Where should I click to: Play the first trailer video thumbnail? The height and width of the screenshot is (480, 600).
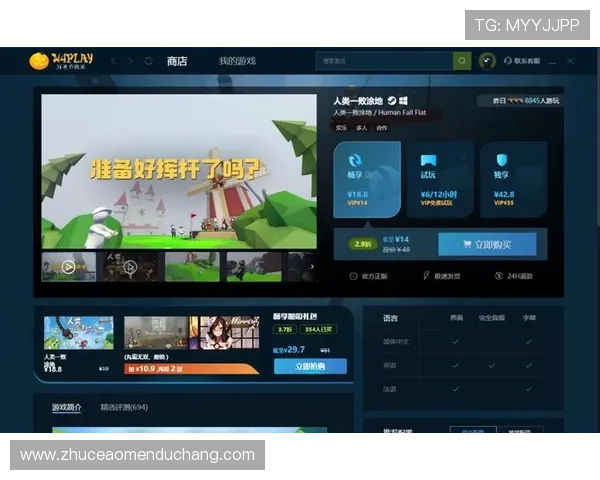click(x=68, y=267)
